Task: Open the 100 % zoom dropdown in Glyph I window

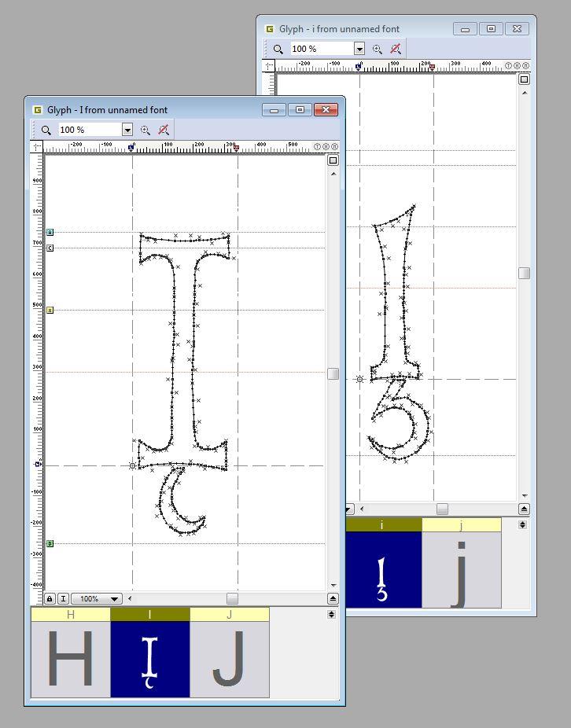Action: (127, 130)
